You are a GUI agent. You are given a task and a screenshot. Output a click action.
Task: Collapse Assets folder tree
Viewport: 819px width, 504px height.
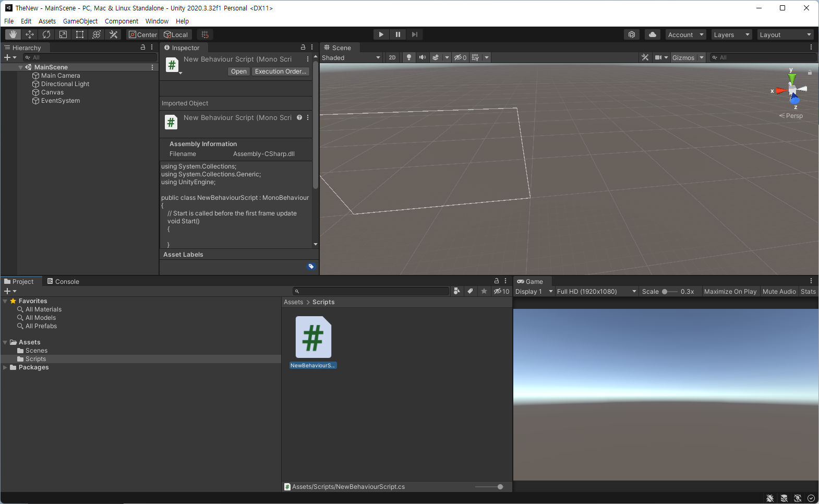(5, 342)
